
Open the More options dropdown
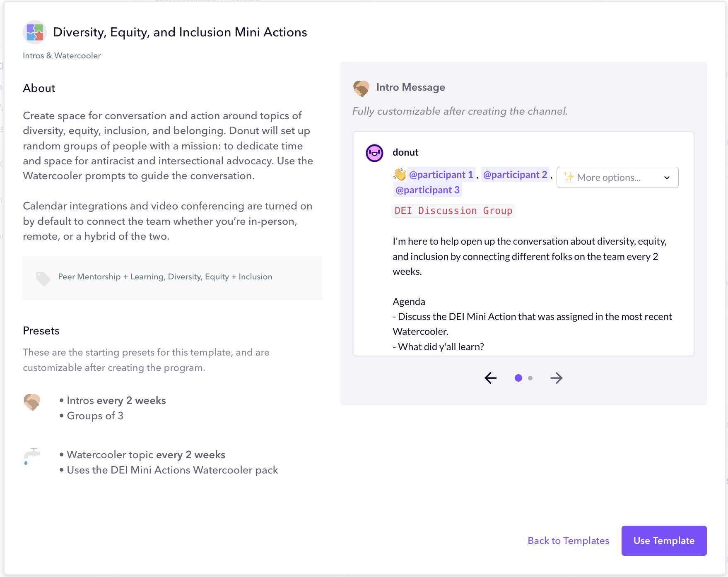[x=617, y=178]
